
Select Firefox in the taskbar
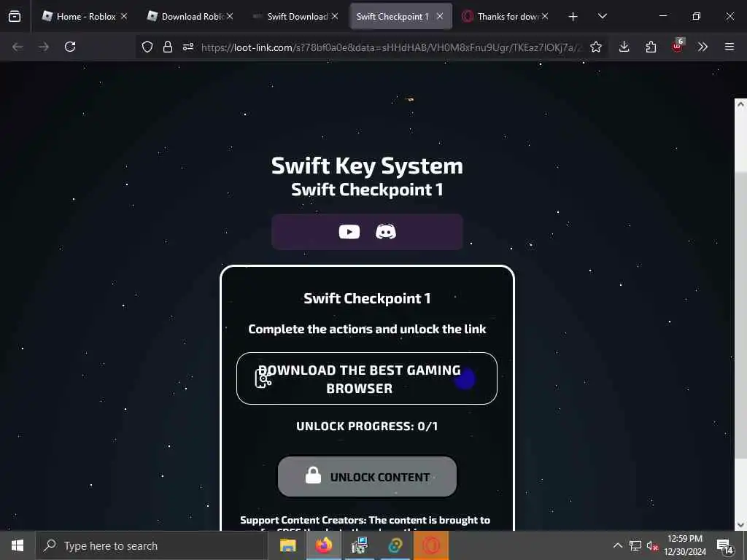[x=323, y=545]
